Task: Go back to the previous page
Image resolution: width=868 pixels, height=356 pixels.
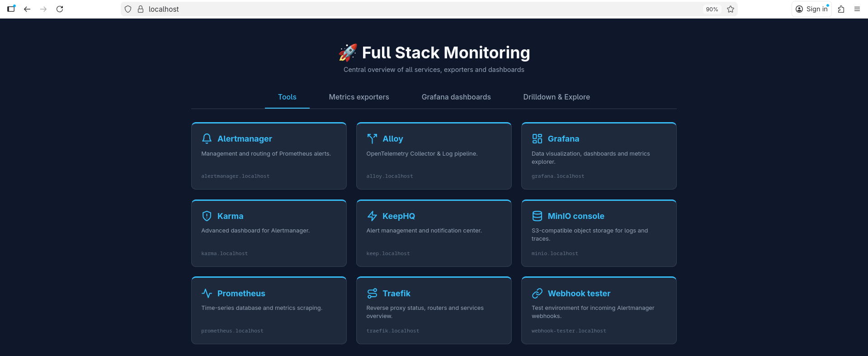Action: pyautogui.click(x=27, y=9)
